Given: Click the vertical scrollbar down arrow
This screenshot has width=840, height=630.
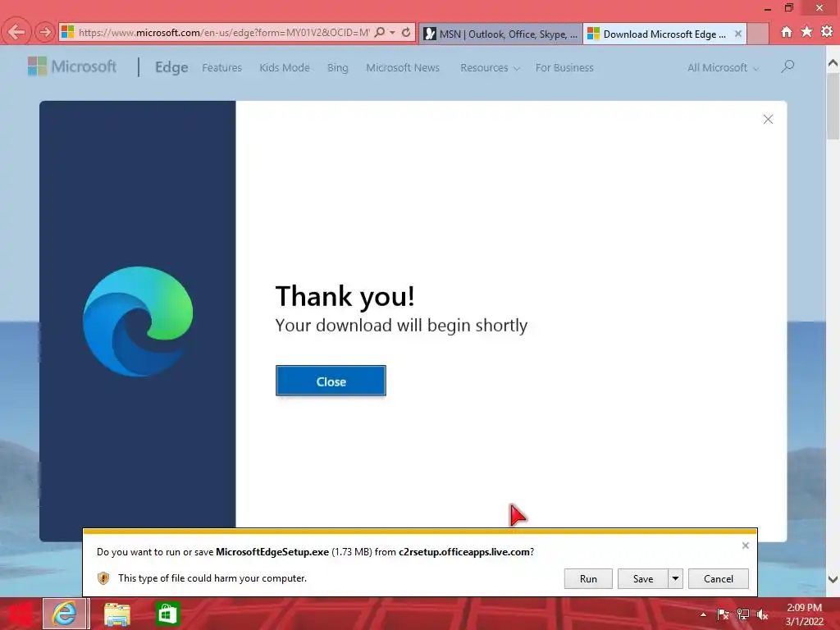Looking at the screenshot, I should (x=833, y=579).
